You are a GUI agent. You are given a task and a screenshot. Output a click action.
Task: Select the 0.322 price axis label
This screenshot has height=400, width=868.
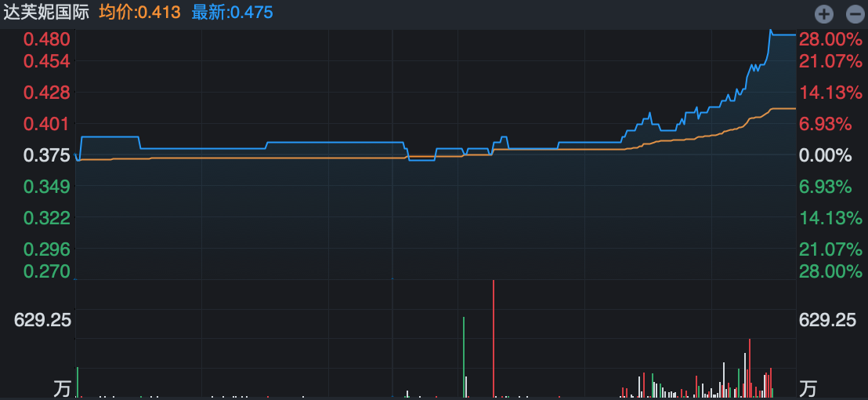click(x=47, y=218)
